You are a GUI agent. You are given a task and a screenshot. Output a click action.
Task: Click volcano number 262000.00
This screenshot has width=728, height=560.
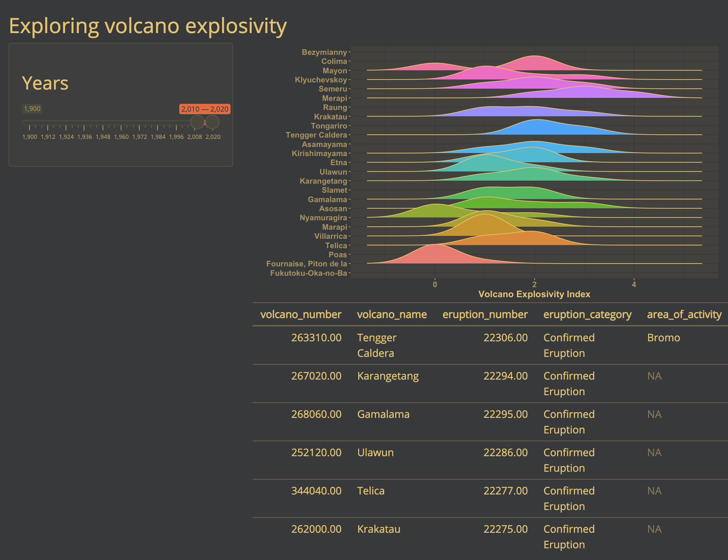(316, 529)
